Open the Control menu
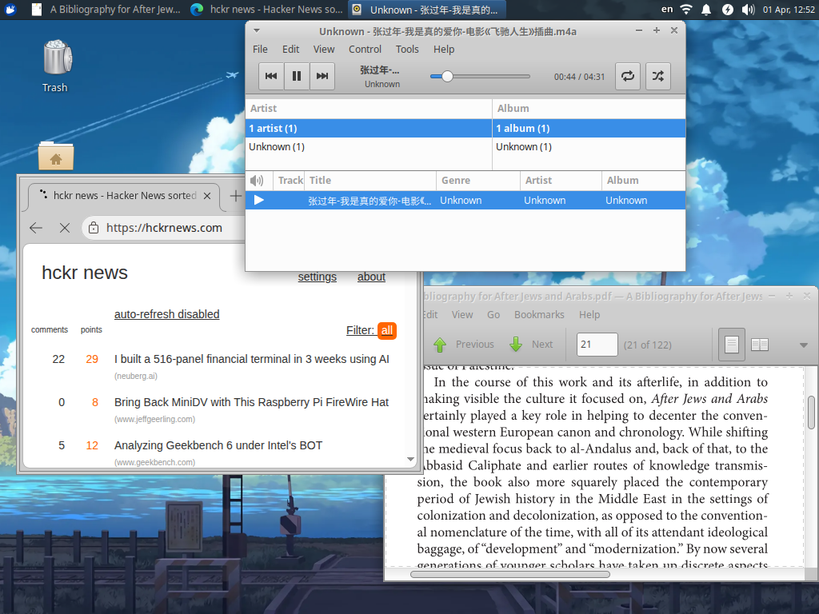This screenshot has height=614, width=819. tap(365, 49)
